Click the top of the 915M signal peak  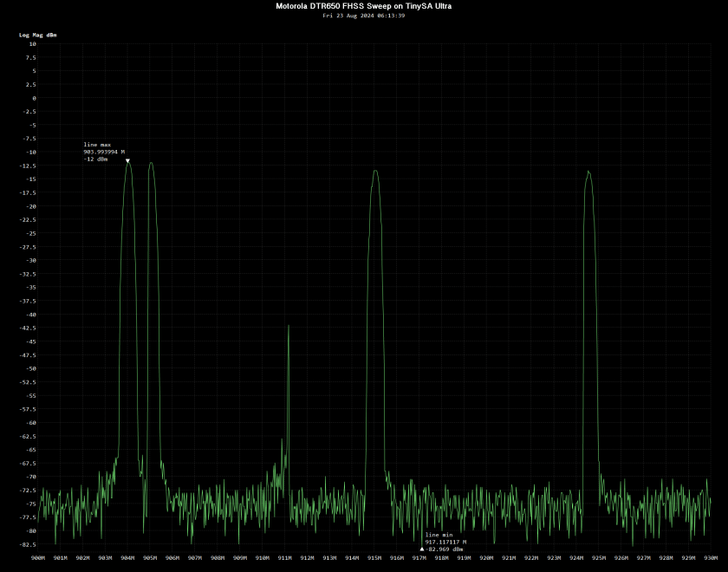(375, 171)
